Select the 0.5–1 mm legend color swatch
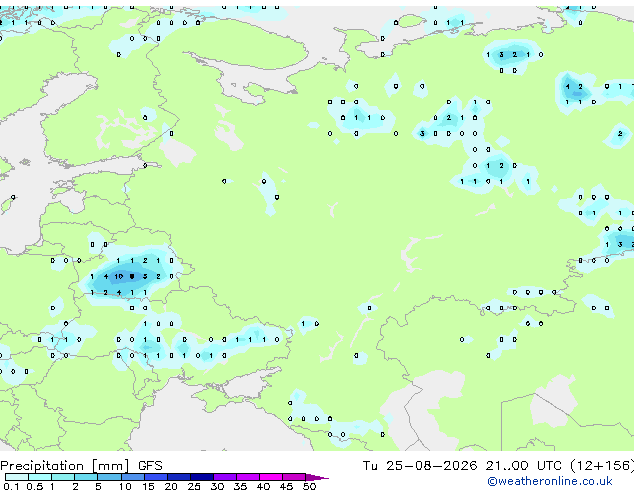634x490 pixels. pos(40,477)
